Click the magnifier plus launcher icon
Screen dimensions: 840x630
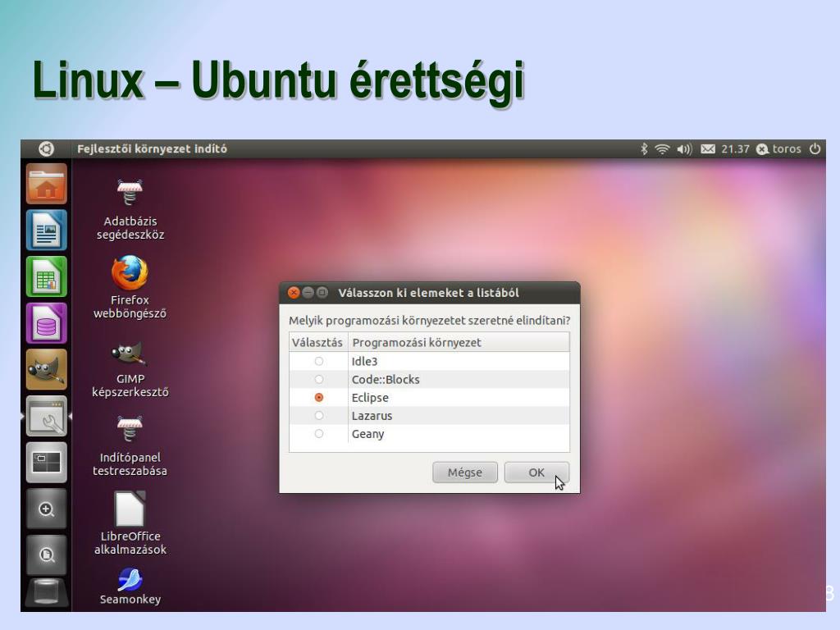coord(47,509)
